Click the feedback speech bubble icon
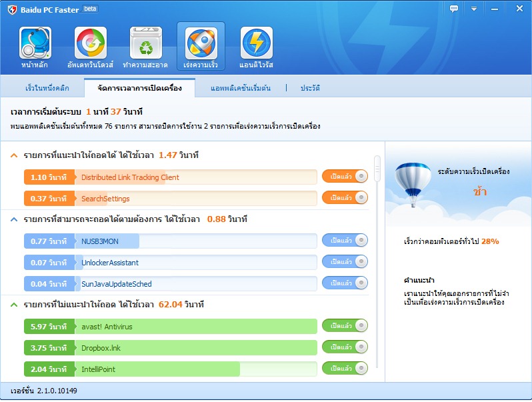532x402 pixels. [454, 9]
